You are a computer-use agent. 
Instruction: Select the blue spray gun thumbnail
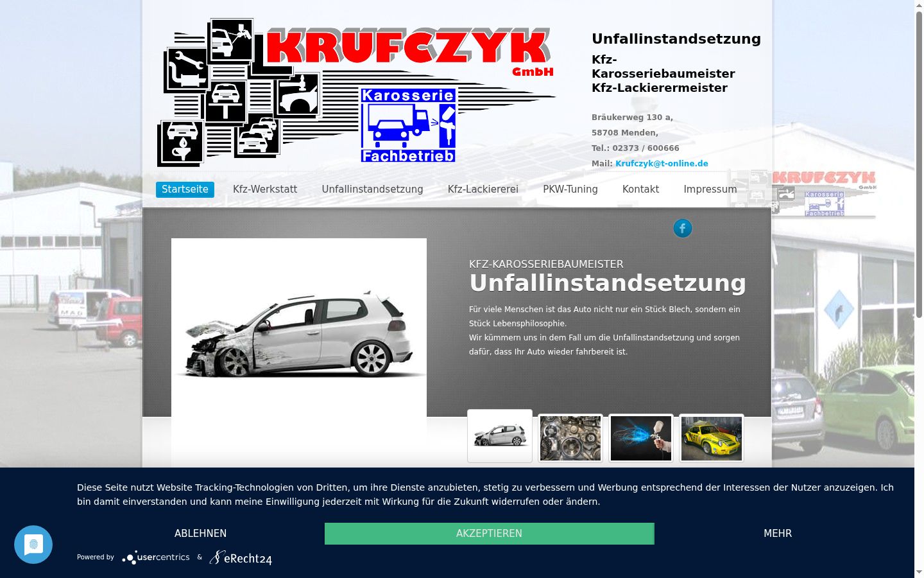click(641, 439)
